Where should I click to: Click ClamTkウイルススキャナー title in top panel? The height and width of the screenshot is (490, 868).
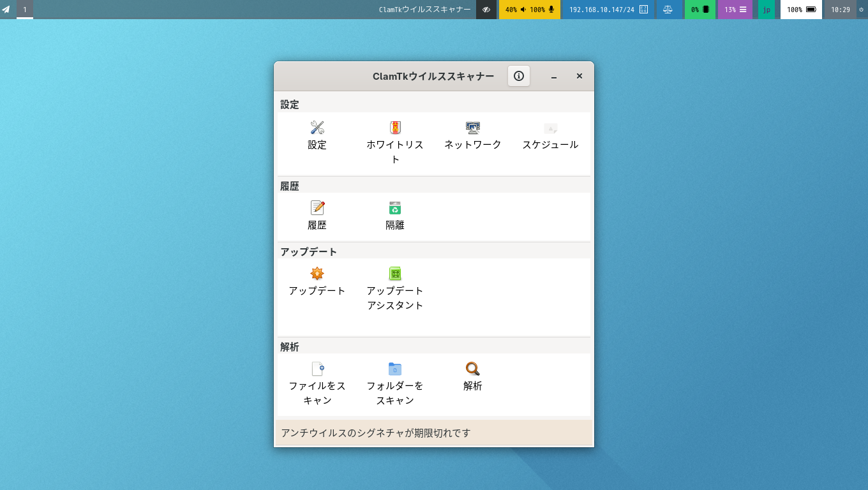point(424,10)
